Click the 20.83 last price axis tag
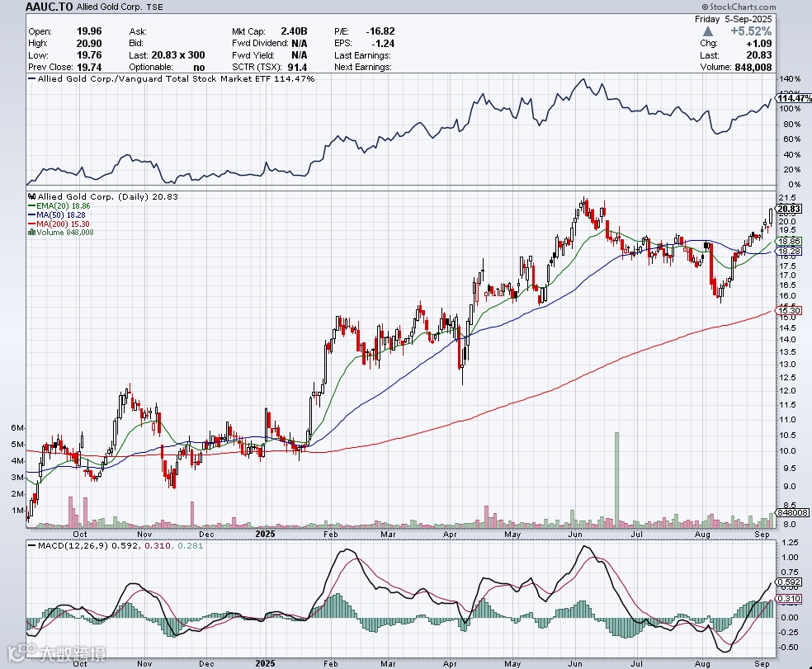Screen dimensions: 812x669 789,210
